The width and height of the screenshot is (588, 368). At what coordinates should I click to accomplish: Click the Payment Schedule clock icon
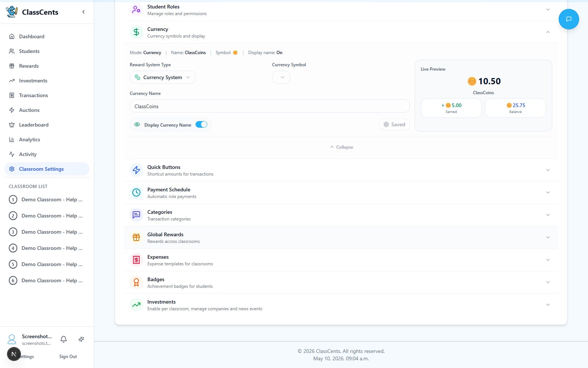click(x=136, y=192)
